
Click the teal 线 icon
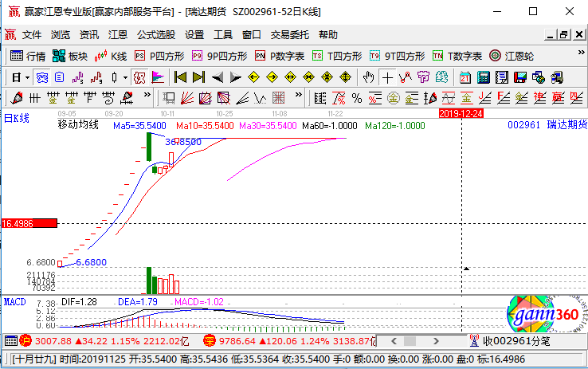click(442, 77)
